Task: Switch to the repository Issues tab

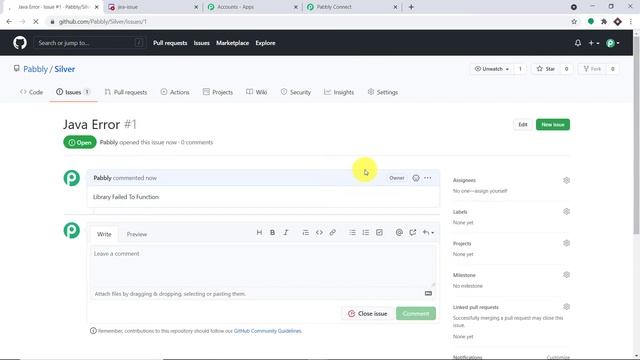Action: [x=73, y=92]
